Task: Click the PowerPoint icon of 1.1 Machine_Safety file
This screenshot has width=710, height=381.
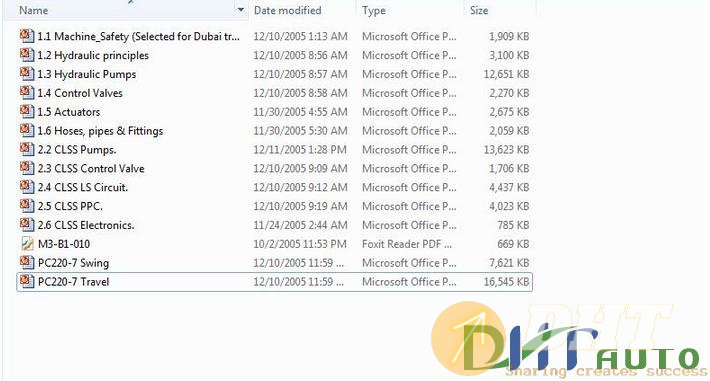Action: [x=27, y=36]
